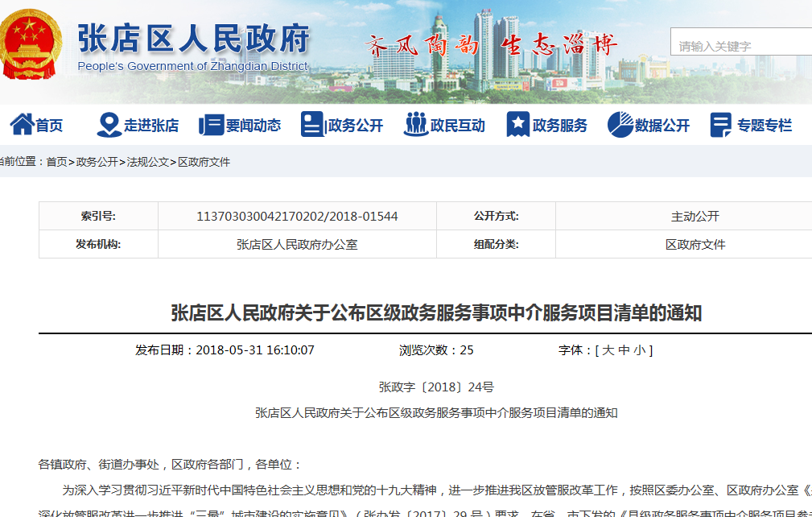This screenshot has width=812, height=517.
Task: Open the 数据公开 menu item
Action: pyautogui.click(x=662, y=126)
